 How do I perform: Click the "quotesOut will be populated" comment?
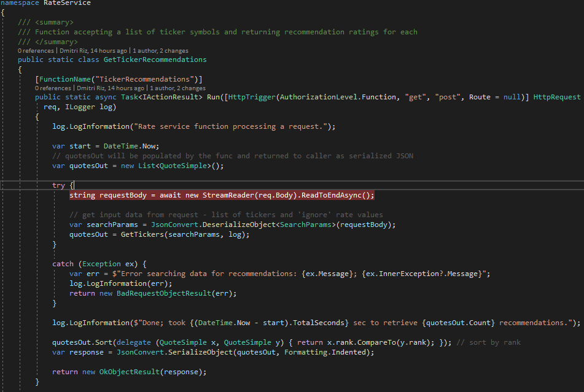point(232,156)
